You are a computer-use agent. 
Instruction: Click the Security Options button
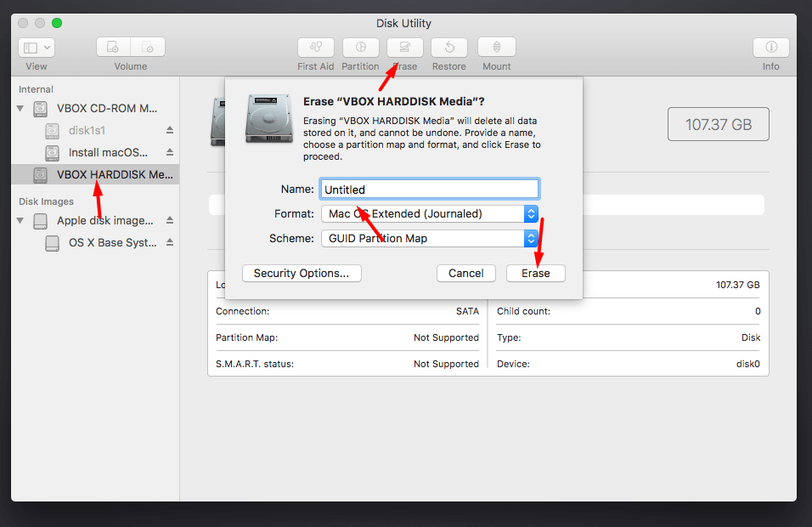click(302, 273)
